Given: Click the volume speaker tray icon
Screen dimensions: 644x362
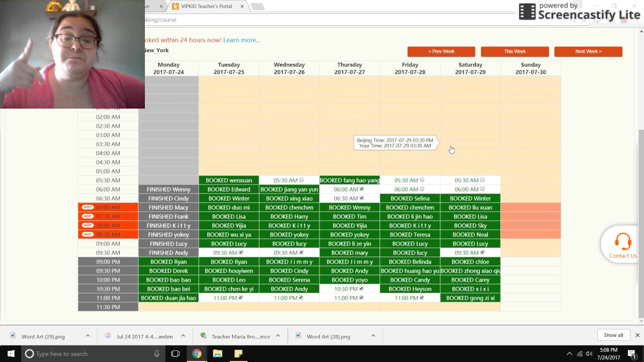Looking at the screenshot, I should coord(589,354).
